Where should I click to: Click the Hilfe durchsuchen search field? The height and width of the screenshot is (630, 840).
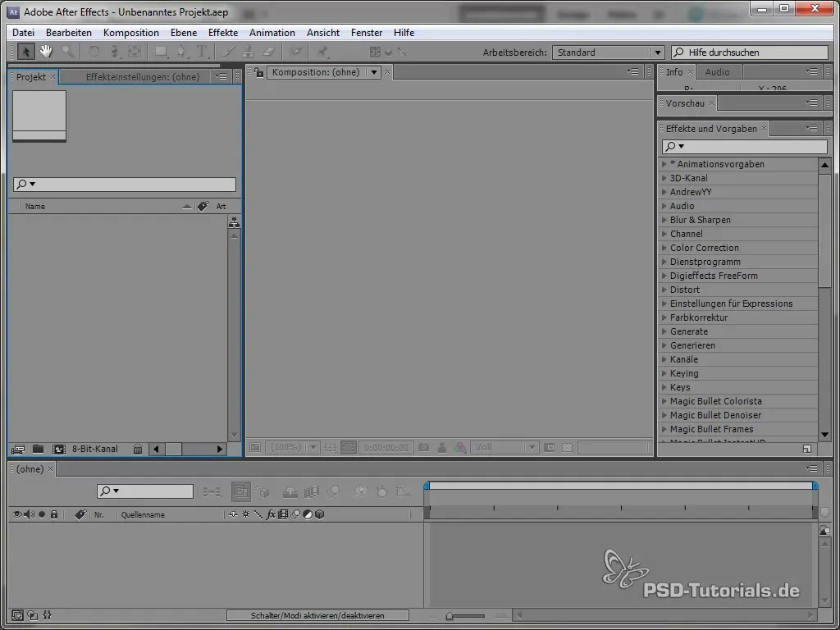point(750,52)
